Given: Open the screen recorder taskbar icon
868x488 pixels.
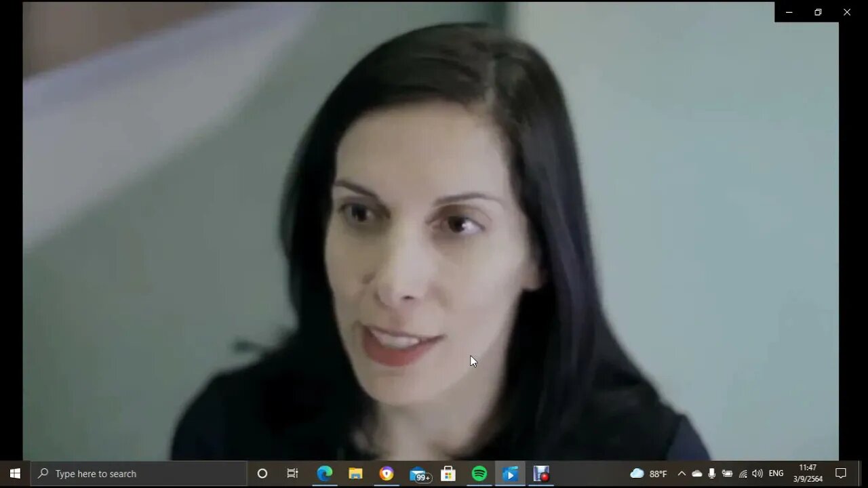Looking at the screenshot, I should click(541, 474).
